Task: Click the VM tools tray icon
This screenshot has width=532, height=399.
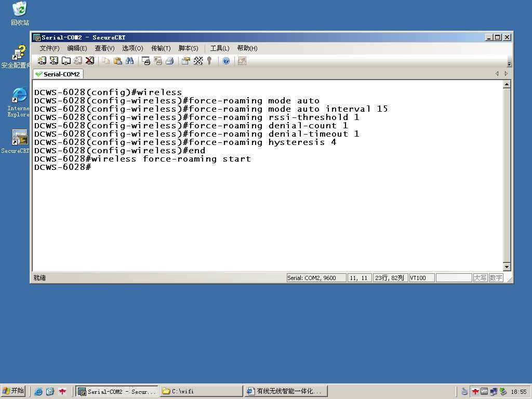Action: (x=484, y=392)
